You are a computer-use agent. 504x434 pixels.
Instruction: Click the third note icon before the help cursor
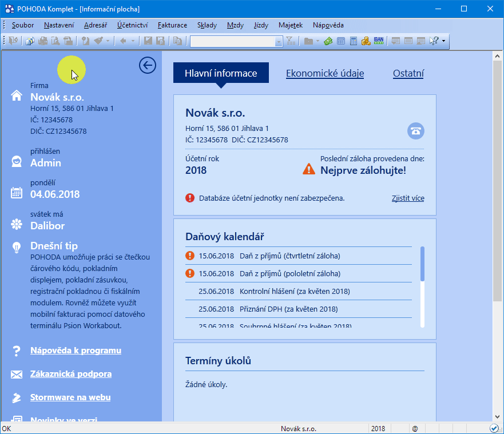[x=420, y=41]
